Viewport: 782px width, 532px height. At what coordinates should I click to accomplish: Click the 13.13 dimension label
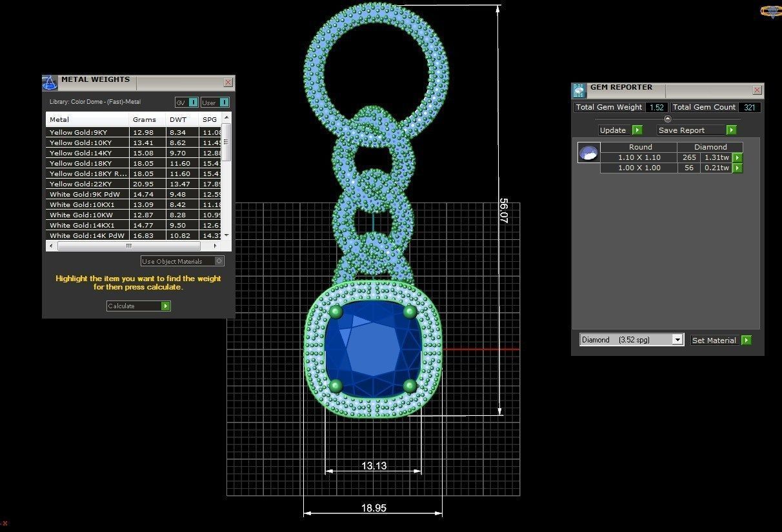coord(374,466)
